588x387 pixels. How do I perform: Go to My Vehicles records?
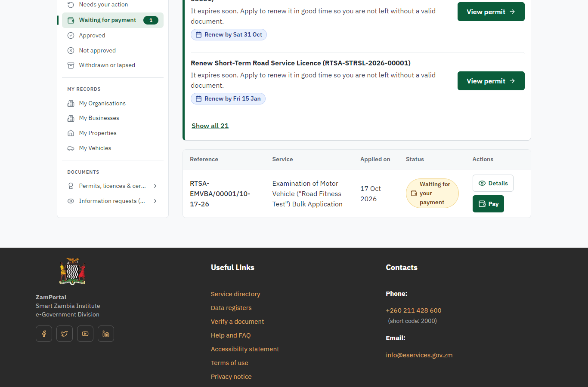coord(113,148)
